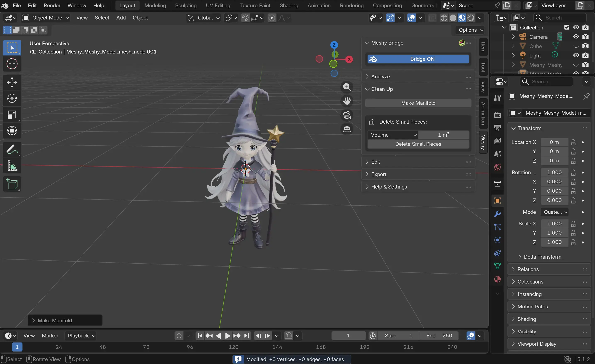Click the red X axis gizmo
This screenshot has width=595, height=364.
(349, 59)
